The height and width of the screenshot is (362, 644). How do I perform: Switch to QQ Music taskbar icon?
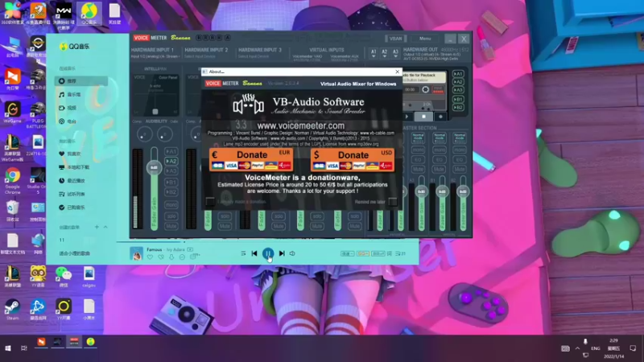click(x=91, y=342)
